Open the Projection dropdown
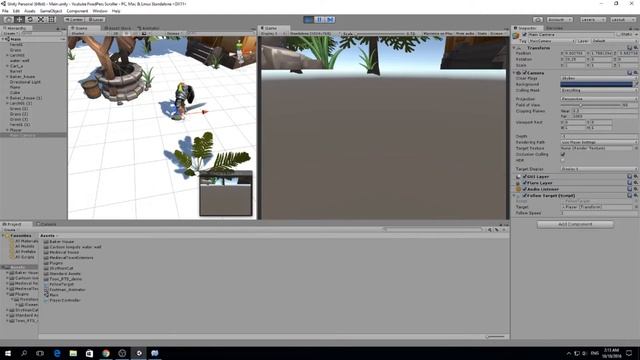The height and width of the screenshot is (360, 640). pos(599,99)
